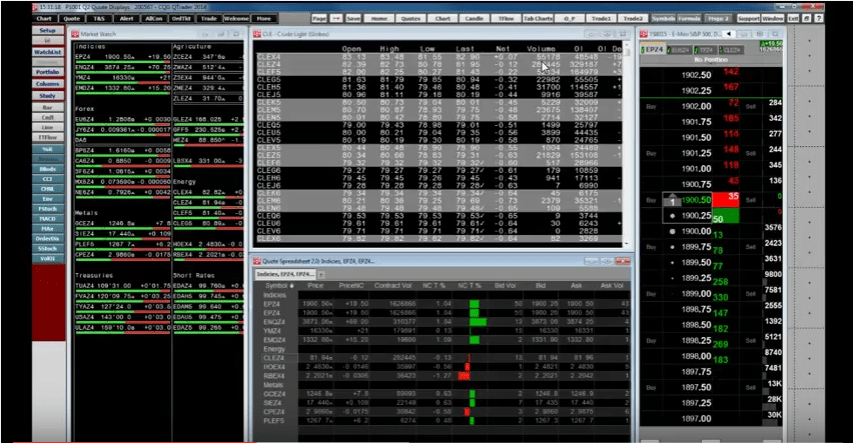Click the Trade button in top bar
853x443 pixels.
coord(208,19)
